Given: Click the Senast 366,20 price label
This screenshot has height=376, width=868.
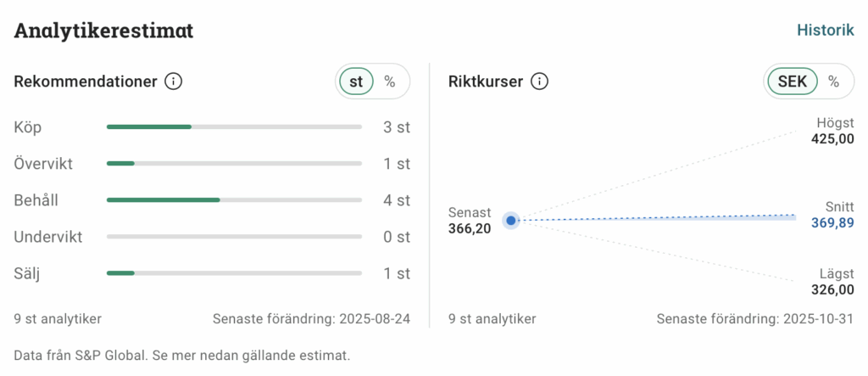Looking at the screenshot, I should coord(470,228).
